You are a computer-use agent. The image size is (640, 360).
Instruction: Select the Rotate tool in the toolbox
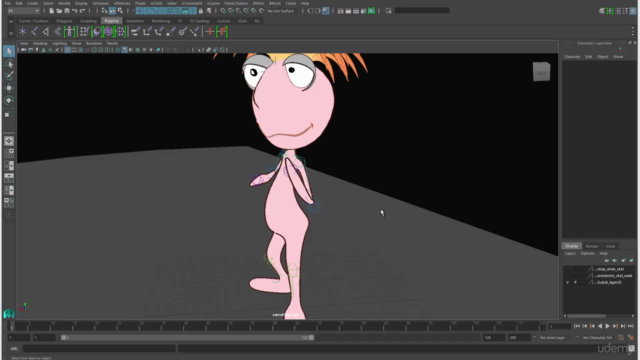point(9,100)
